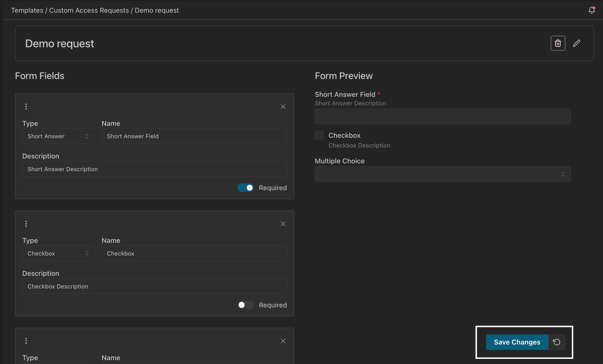Focus the Checkbox Description input
This screenshot has height=364, width=603.
pyautogui.click(x=154, y=286)
